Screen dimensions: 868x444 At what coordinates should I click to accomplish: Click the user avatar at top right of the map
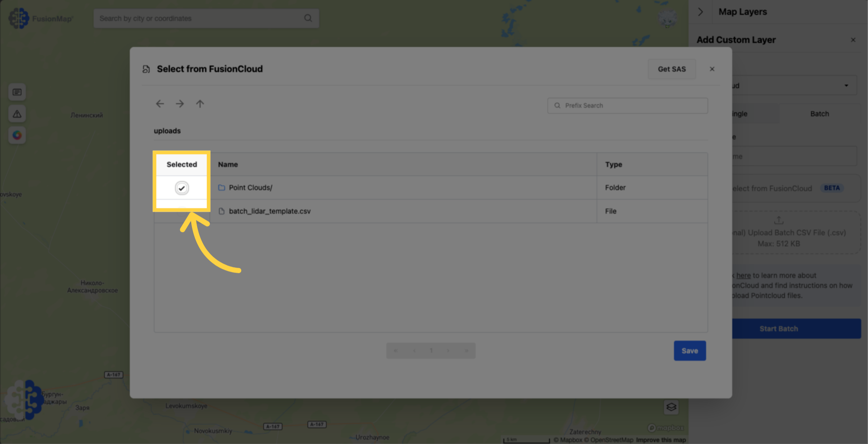pos(667,18)
